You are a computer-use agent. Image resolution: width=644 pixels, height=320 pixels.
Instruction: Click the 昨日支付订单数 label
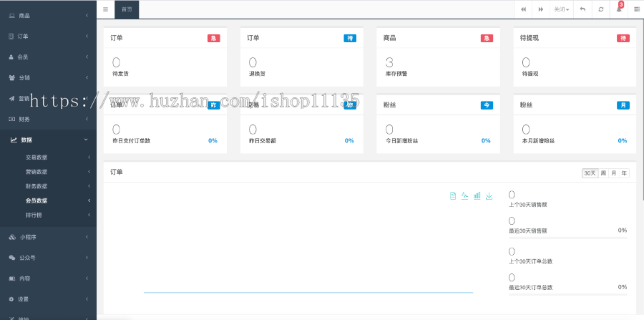point(132,141)
